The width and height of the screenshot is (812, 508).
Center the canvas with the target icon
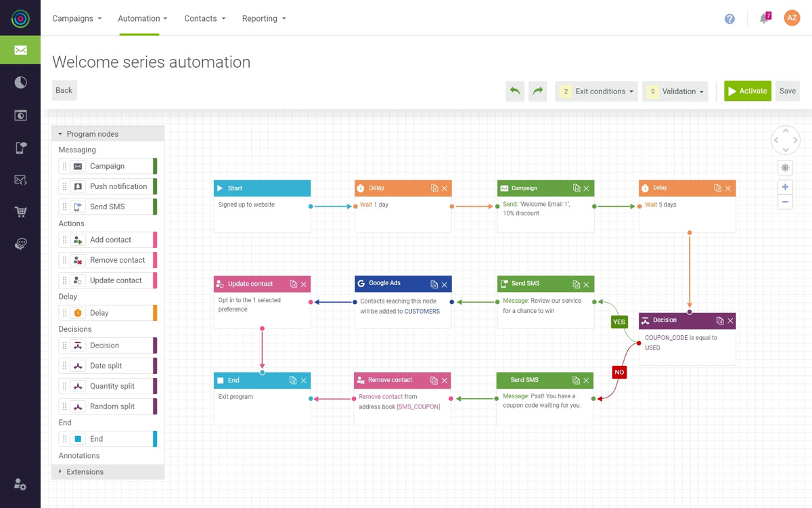tap(785, 167)
